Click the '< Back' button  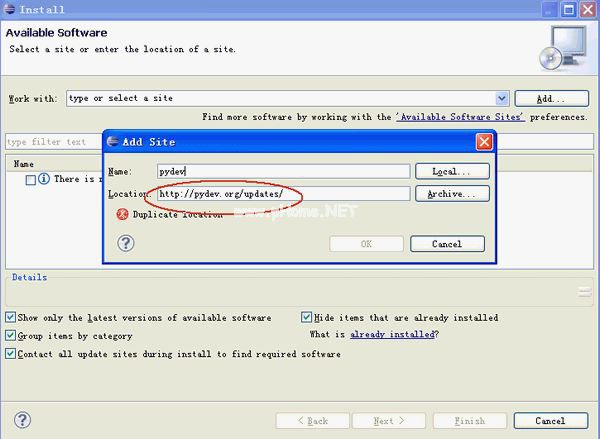313,421
